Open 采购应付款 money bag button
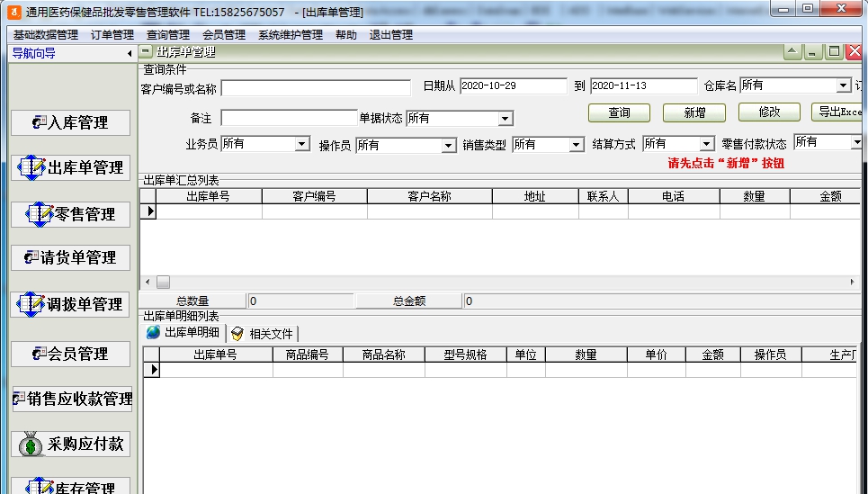The height and width of the screenshot is (494, 868). [70, 445]
